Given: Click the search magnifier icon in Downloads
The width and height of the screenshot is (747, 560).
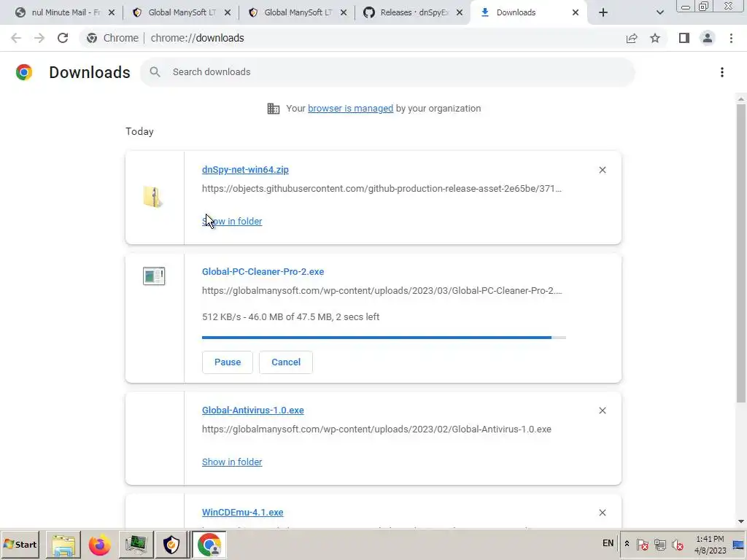Looking at the screenshot, I should tap(155, 72).
